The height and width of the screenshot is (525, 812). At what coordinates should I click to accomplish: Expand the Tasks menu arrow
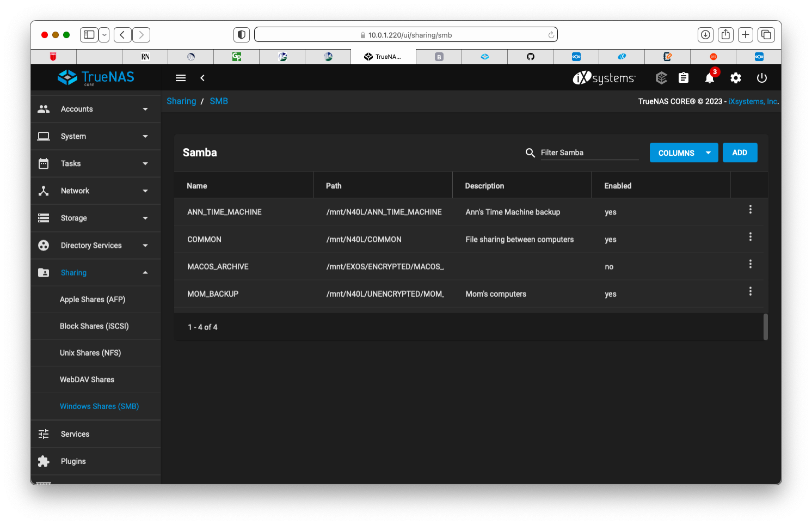(145, 163)
